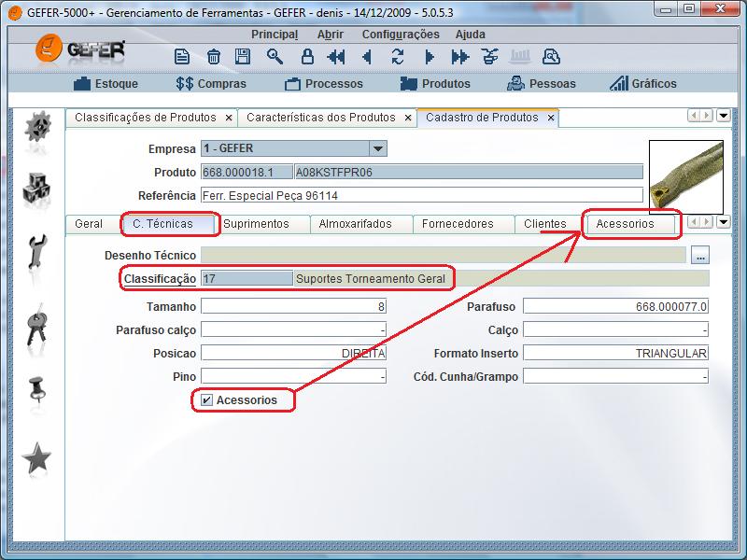Open the Pessoas module
This screenshot has width=747, height=560.
(x=542, y=84)
